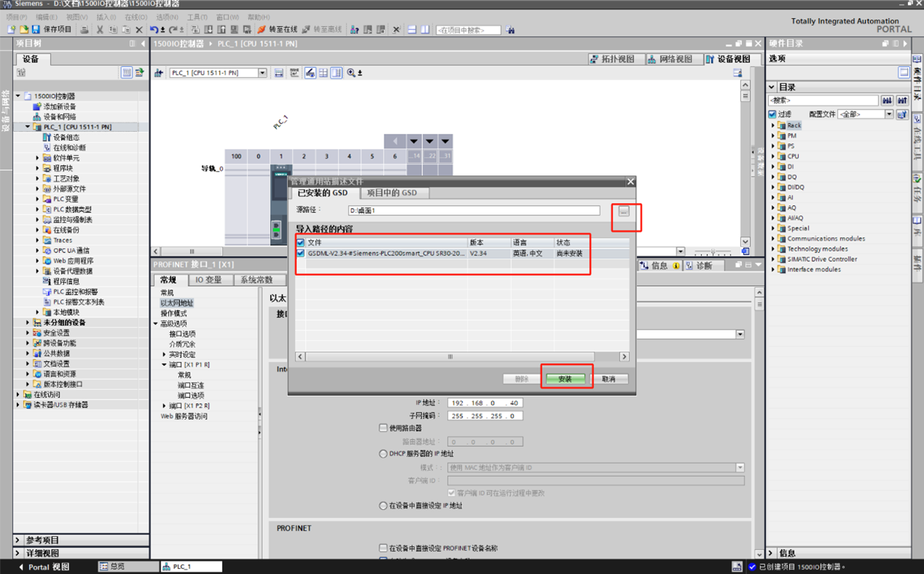Click the zoom magnifier icon in device view
The image size is (924, 574).
[352, 73]
